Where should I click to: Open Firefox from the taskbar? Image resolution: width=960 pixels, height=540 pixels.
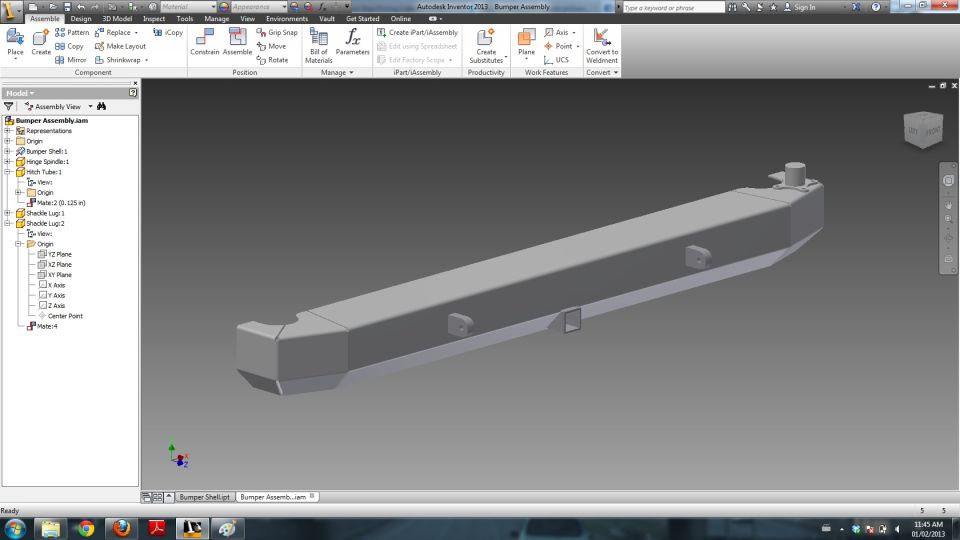(121, 528)
